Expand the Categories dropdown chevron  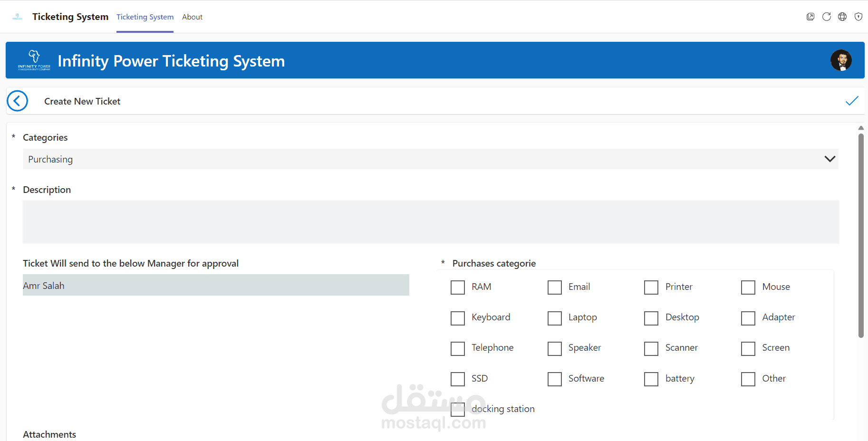tap(830, 159)
